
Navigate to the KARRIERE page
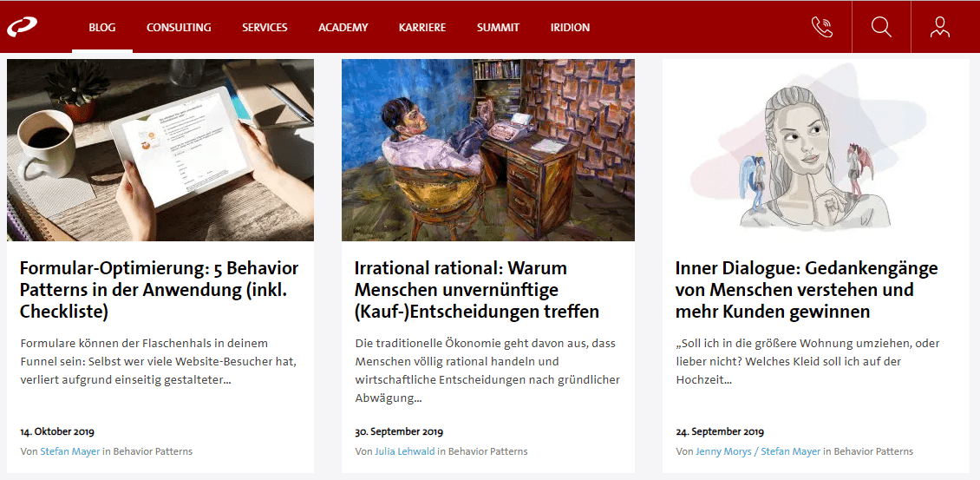(422, 28)
